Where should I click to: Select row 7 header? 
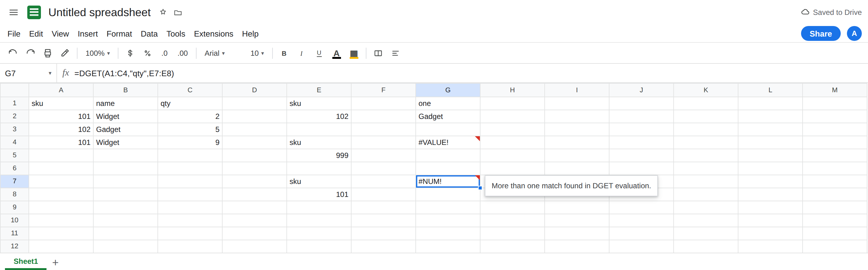15,181
